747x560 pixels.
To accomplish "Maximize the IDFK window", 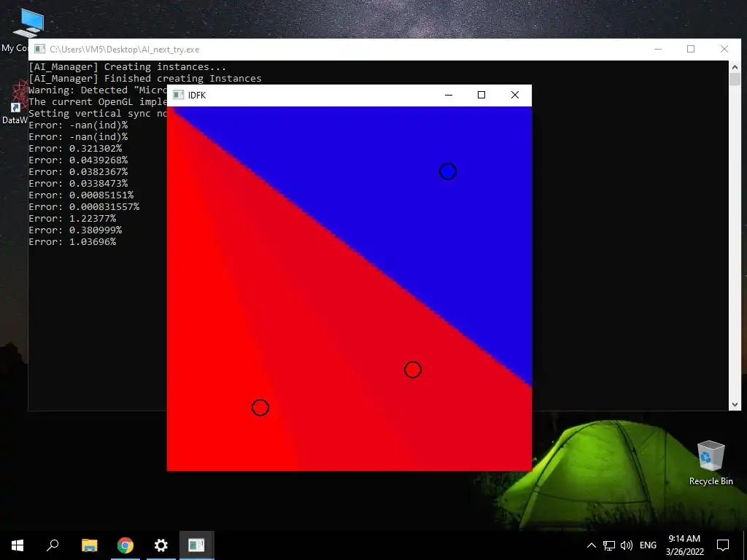I will [x=481, y=95].
